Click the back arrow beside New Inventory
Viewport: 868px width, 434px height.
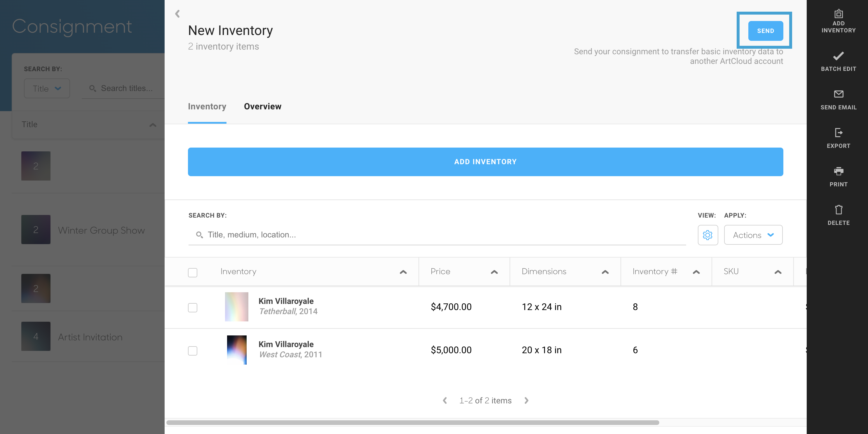tap(177, 14)
